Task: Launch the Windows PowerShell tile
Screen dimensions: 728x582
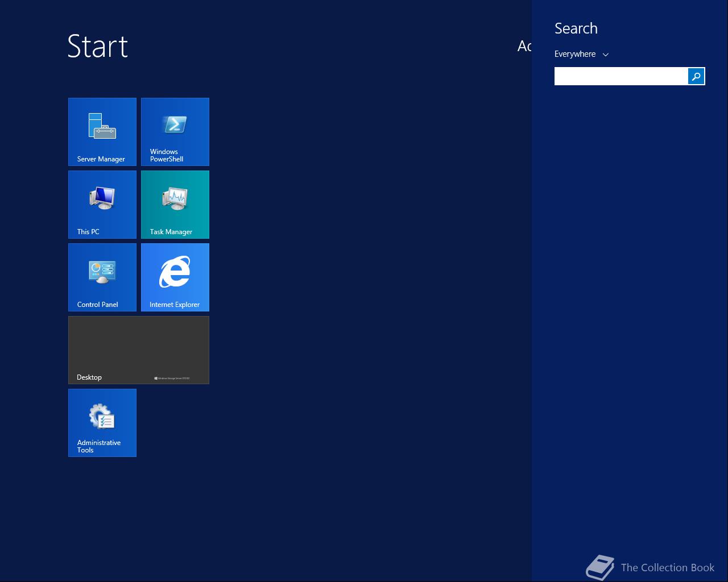Action: coord(175,132)
